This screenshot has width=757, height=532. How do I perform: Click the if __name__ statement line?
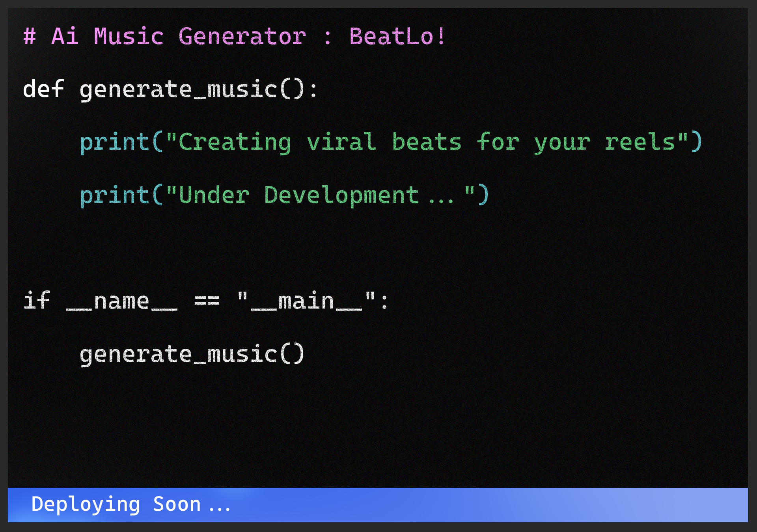tap(205, 301)
